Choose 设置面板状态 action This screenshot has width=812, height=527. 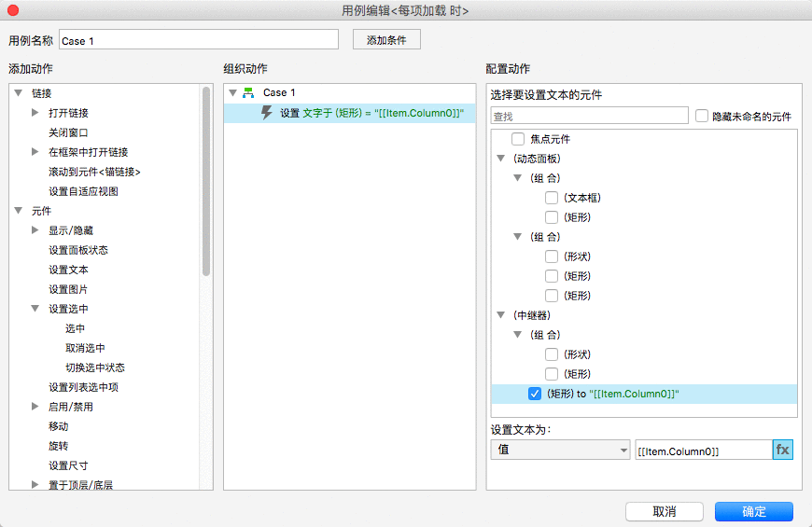pyautogui.click(x=78, y=250)
